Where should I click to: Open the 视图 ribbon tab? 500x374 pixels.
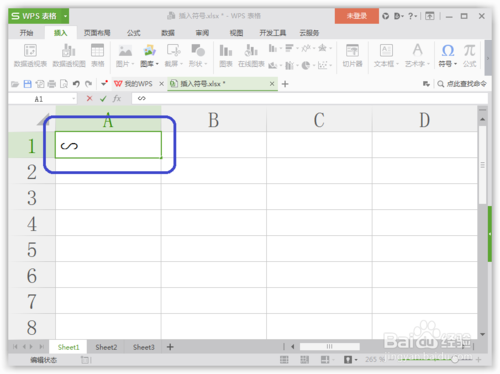tap(236, 33)
